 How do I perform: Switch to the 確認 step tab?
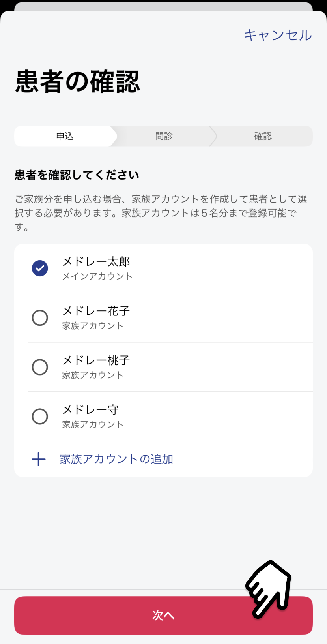[263, 136]
